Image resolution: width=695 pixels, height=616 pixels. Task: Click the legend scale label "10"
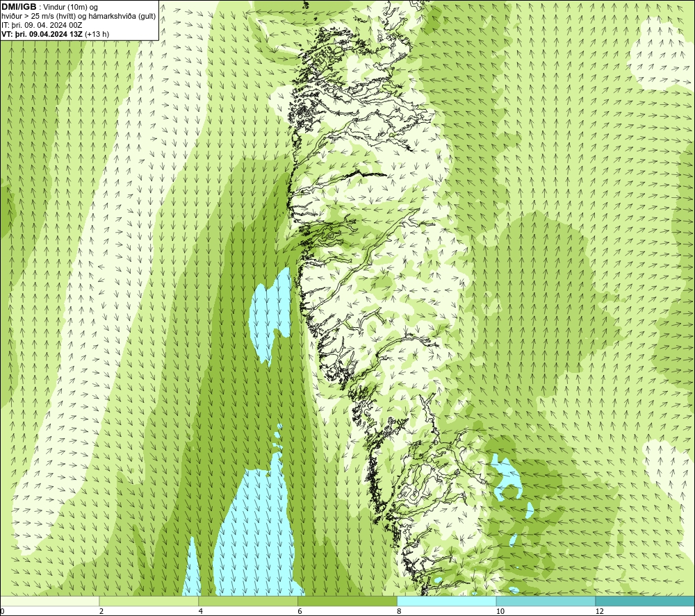click(500, 611)
